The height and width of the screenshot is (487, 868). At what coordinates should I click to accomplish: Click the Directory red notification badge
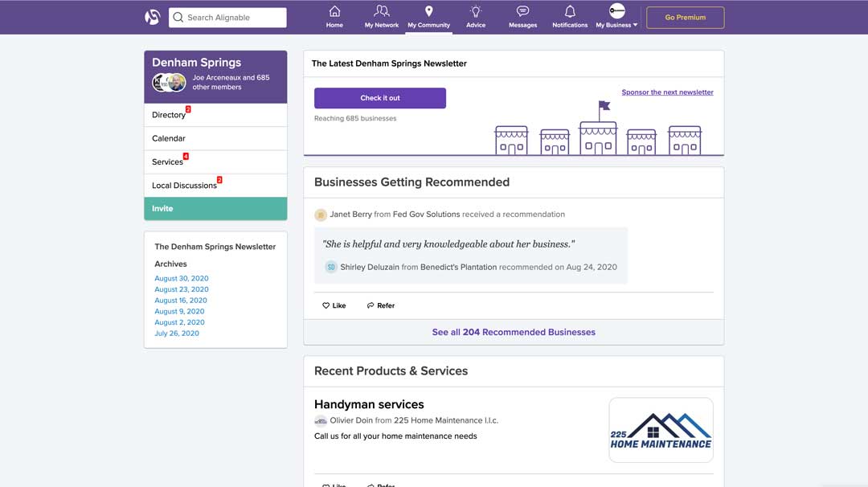coord(188,109)
